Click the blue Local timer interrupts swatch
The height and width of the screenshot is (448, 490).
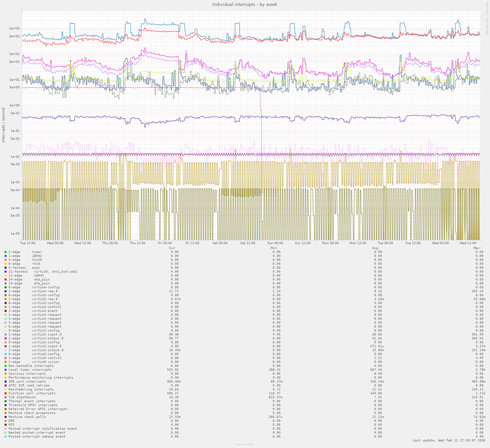point(6,370)
